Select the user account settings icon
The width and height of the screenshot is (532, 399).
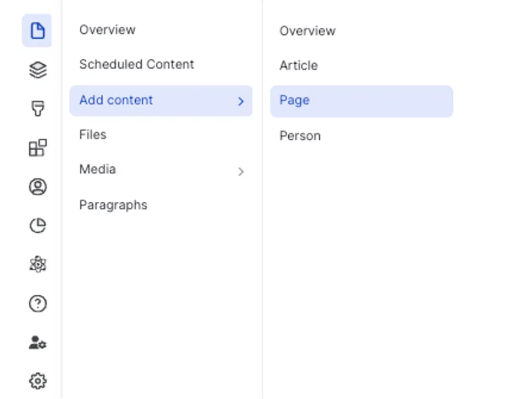coord(37,342)
